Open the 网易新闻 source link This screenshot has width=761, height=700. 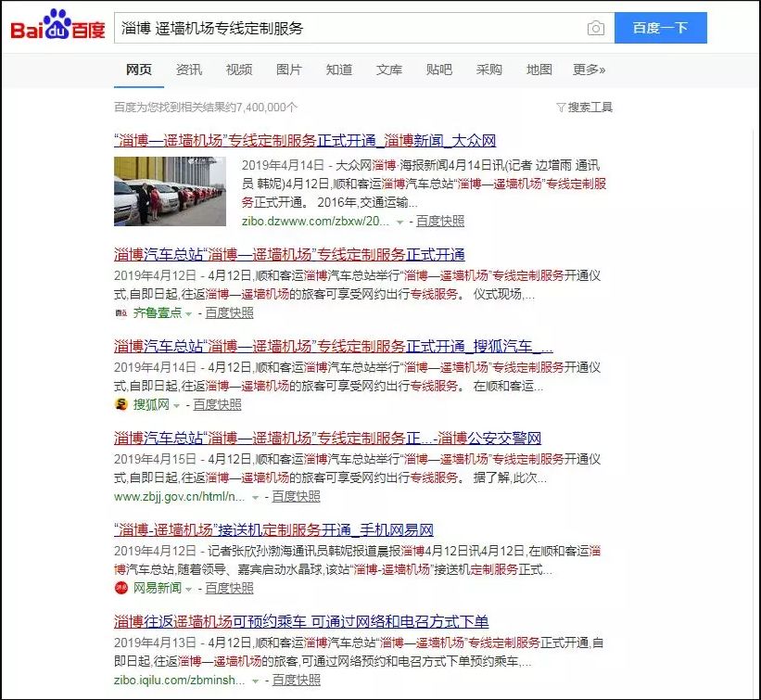click(158, 589)
